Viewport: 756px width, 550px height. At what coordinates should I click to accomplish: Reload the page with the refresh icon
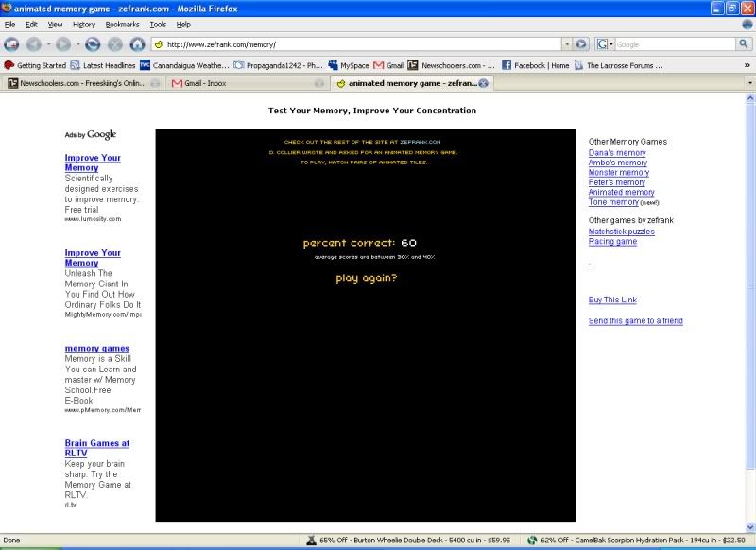coord(93,44)
